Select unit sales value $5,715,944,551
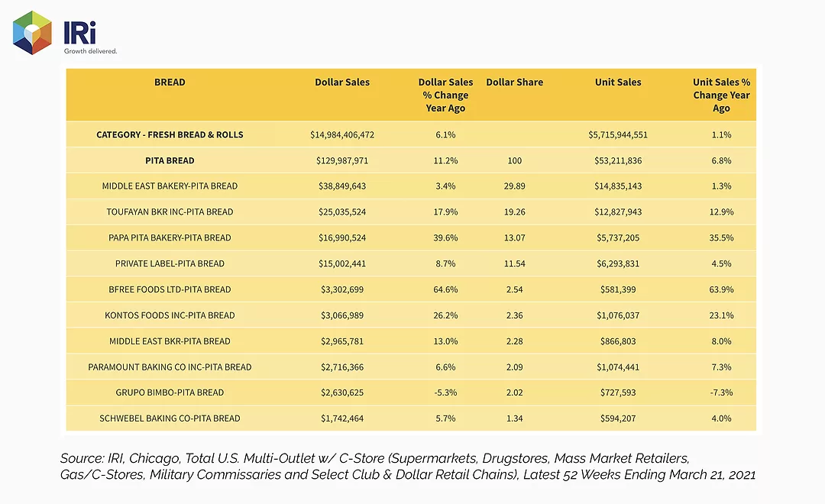The height and width of the screenshot is (504, 825). [x=618, y=134]
